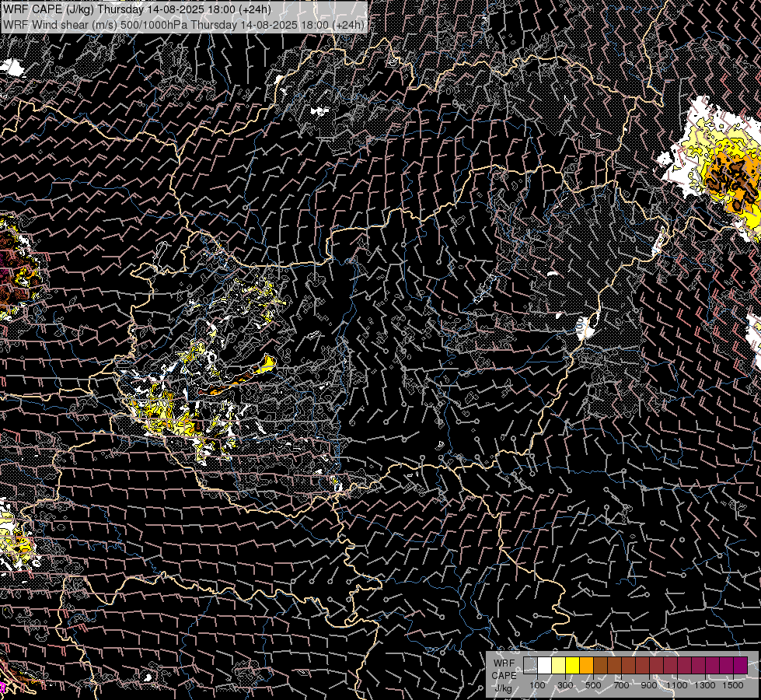The width and height of the screenshot is (761, 700).
Task: Select the brown 500 J/kg legend swatch
Action: [x=600, y=665]
